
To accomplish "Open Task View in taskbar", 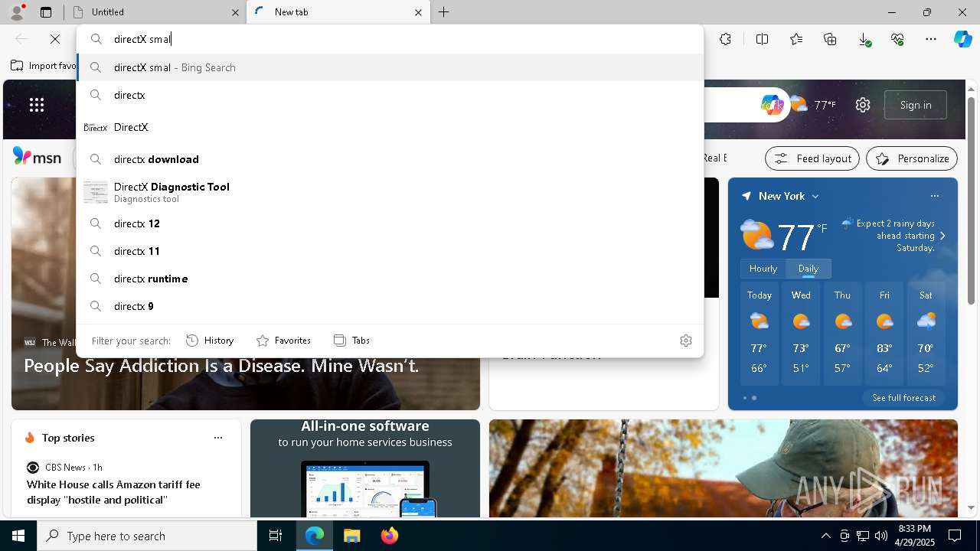I will pyautogui.click(x=276, y=536).
